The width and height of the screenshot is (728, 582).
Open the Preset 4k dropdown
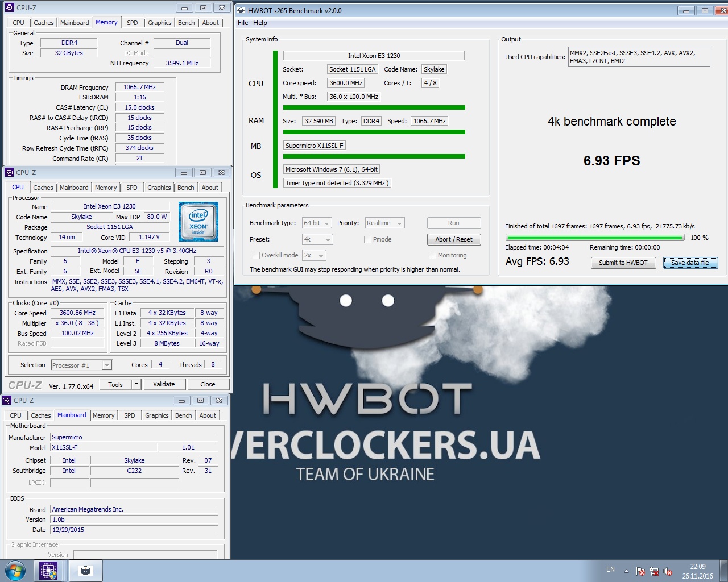coord(317,239)
